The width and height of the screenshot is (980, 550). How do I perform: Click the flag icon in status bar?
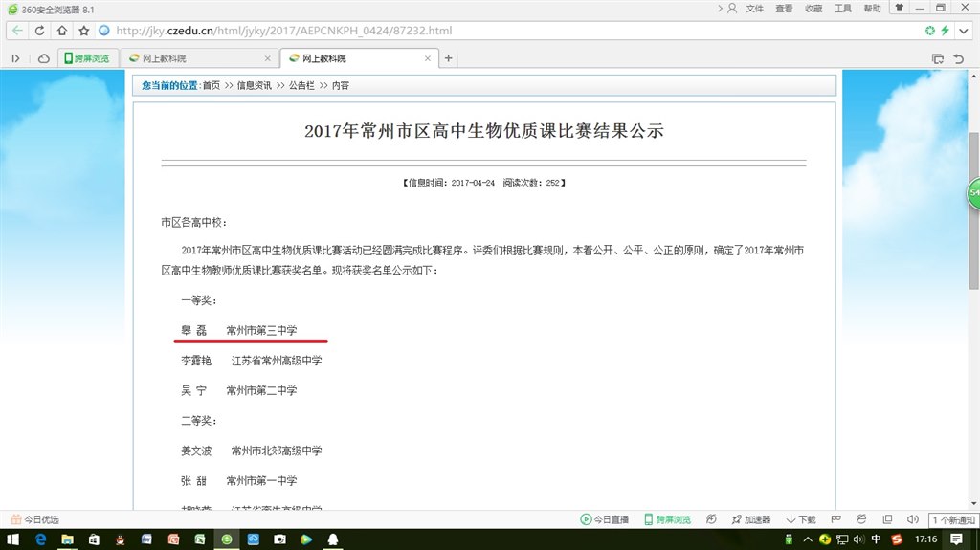(835, 518)
